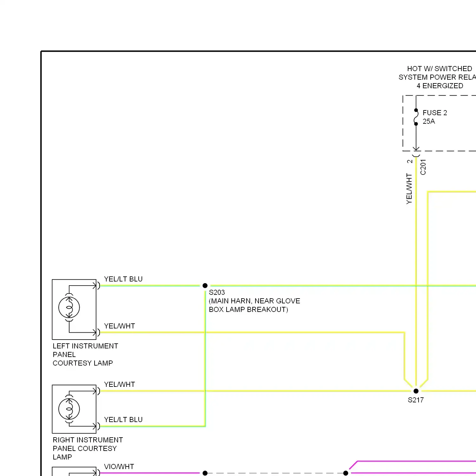The height and width of the screenshot is (476, 476).
Task: Click the 'VIO/WHT' wire label
Action: coord(119,466)
